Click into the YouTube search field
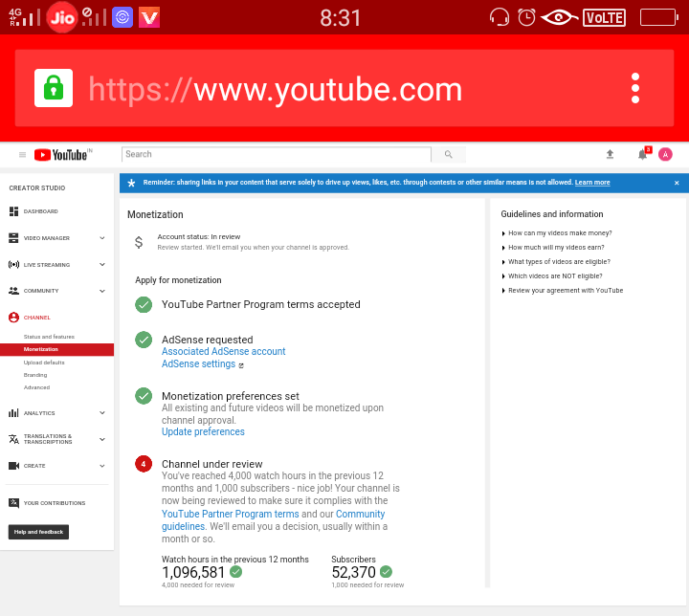The height and width of the screenshot is (616, 689). (x=276, y=154)
